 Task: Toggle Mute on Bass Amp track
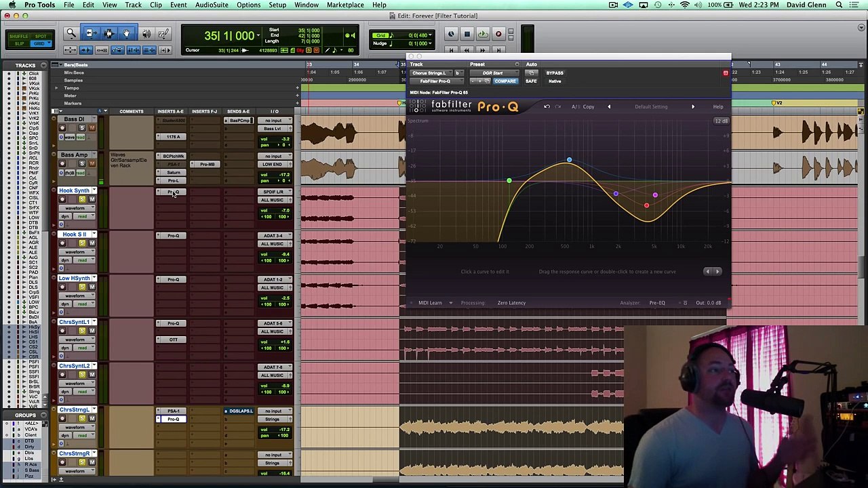click(x=92, y=164)
